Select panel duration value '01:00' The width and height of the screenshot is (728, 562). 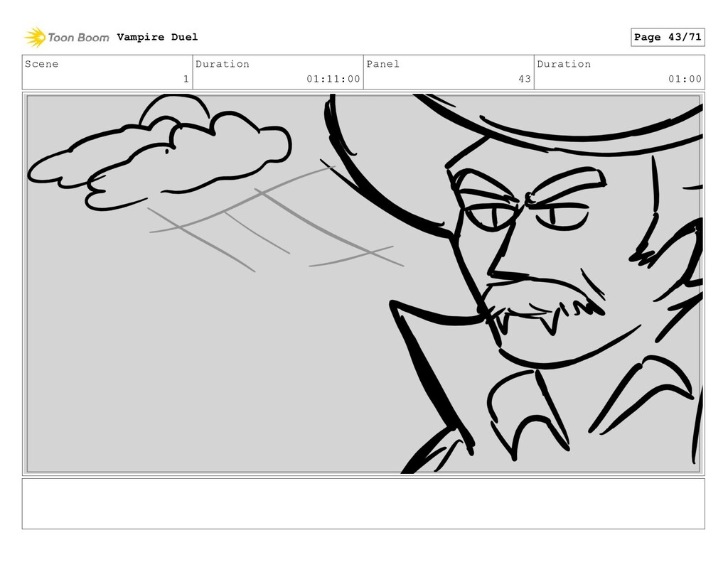(685, 79)
